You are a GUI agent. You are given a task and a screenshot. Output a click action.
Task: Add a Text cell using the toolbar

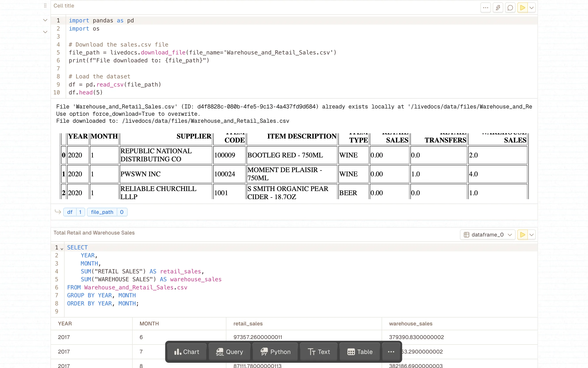pyautogui.click(x=318, y=352)
